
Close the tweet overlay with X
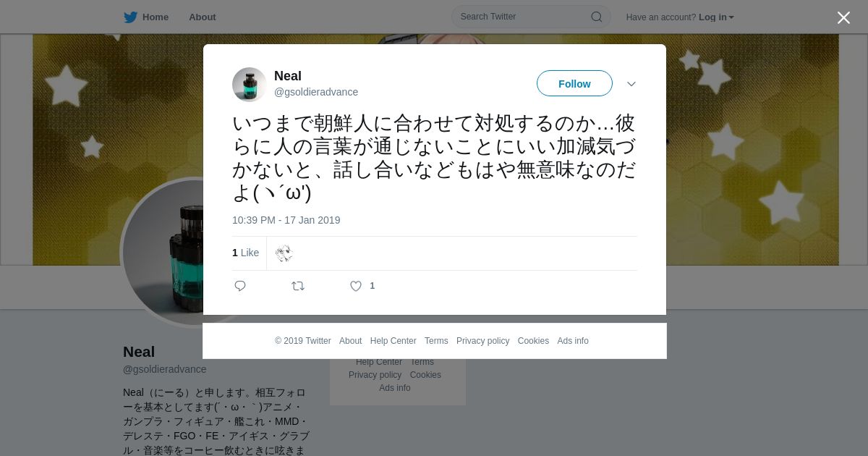(x=843, y=17)
